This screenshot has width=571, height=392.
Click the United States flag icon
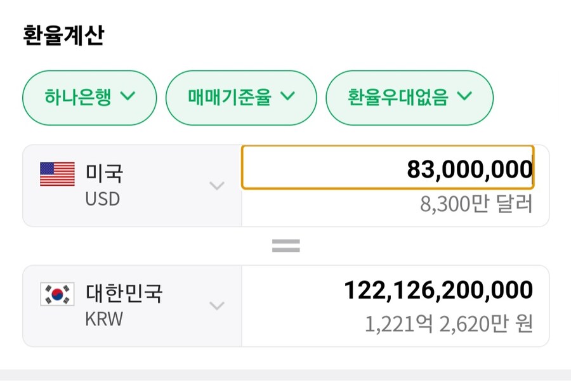pos(57,174)
